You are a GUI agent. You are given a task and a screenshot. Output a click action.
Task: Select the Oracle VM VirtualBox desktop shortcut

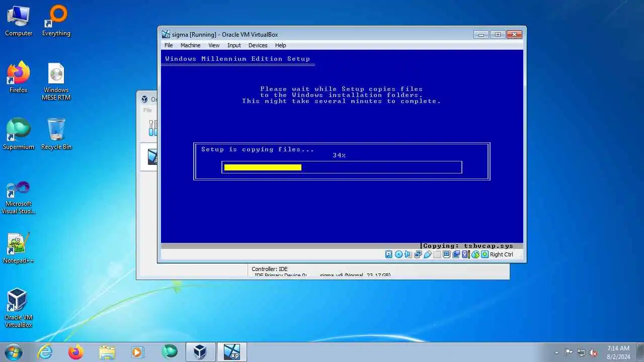[x=19, y=308]
